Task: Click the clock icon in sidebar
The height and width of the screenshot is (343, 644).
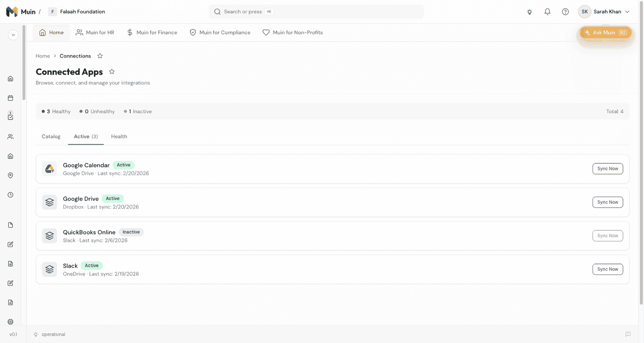Action: pos(11,195)
